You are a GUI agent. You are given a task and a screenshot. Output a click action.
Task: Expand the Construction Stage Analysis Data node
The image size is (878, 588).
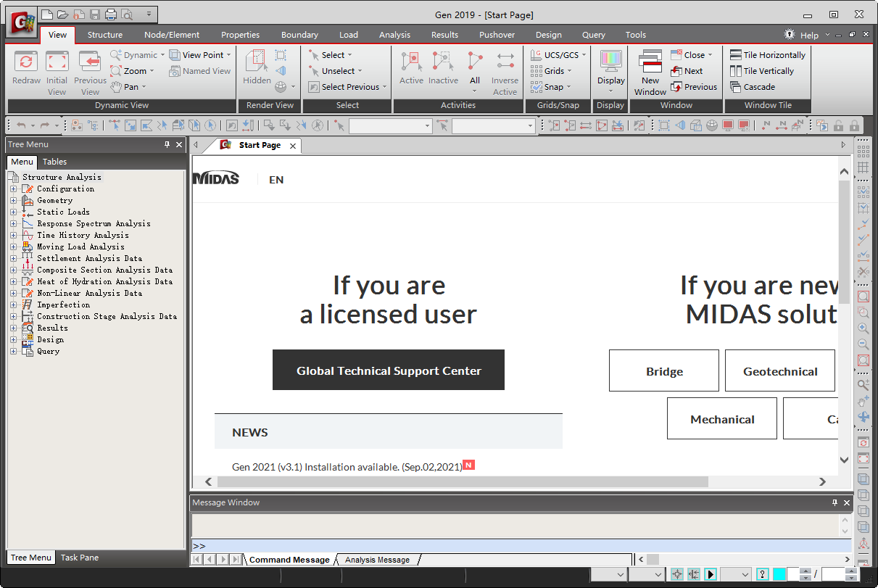point(13,316)
